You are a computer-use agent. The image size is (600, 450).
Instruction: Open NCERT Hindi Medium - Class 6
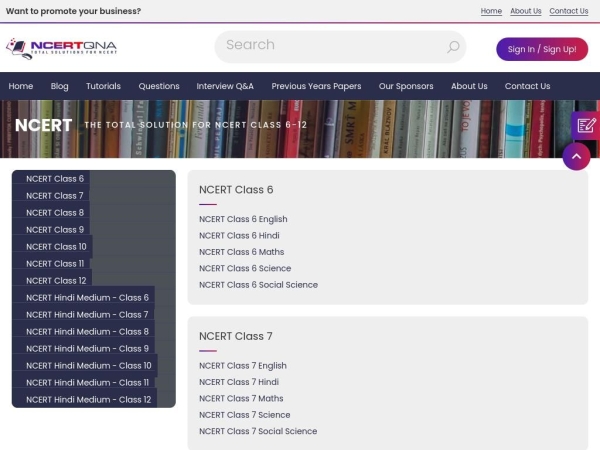[87, 298]
